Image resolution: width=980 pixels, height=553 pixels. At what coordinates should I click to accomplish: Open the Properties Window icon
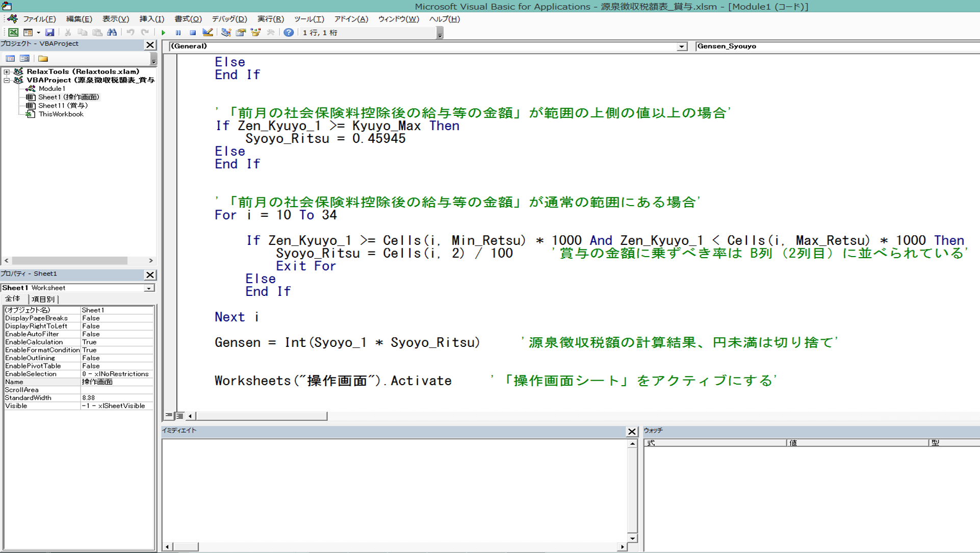(x=241, y=32)
